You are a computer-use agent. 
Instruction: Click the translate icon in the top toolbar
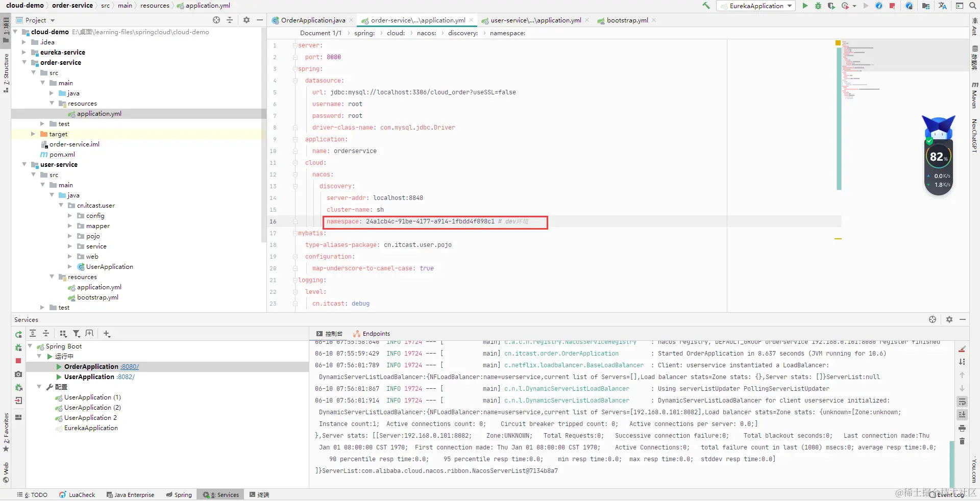[x=942, y=6]
